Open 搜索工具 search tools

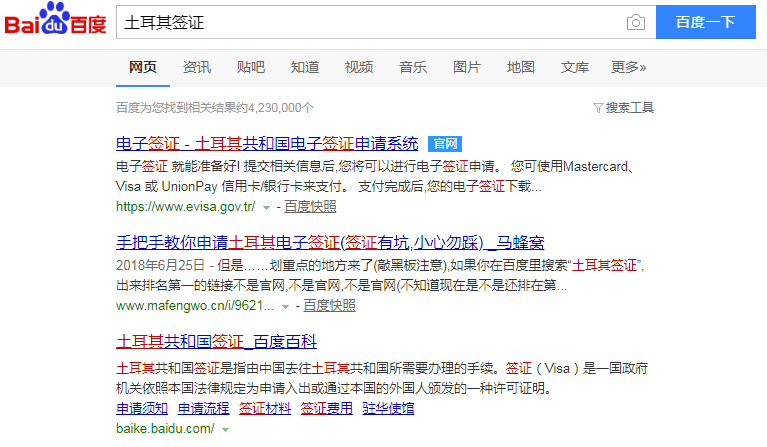pos(624,108)
